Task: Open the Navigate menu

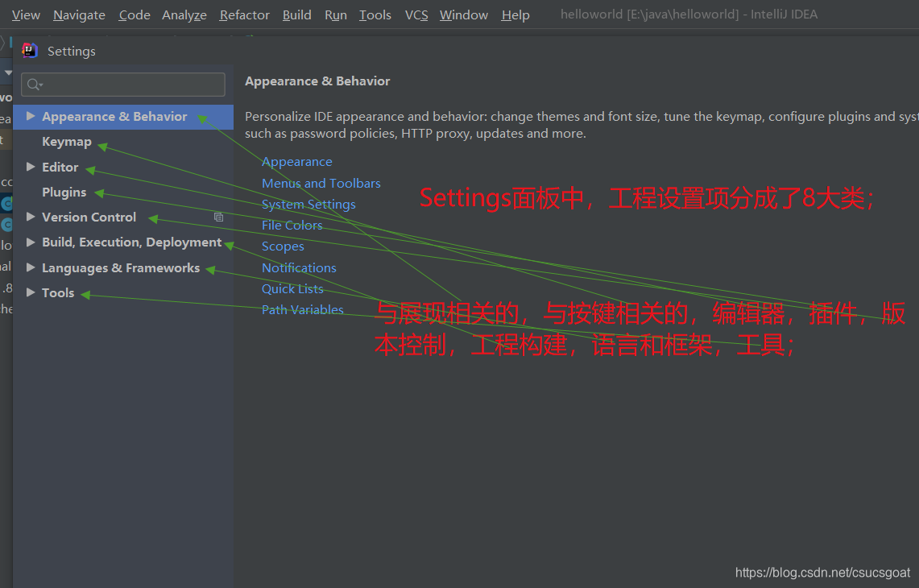Action: 79,14
